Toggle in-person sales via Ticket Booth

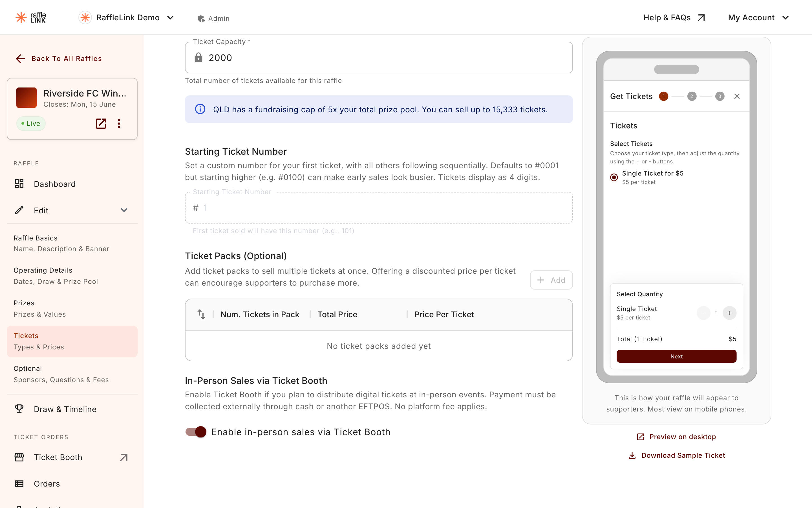point(196,432)
